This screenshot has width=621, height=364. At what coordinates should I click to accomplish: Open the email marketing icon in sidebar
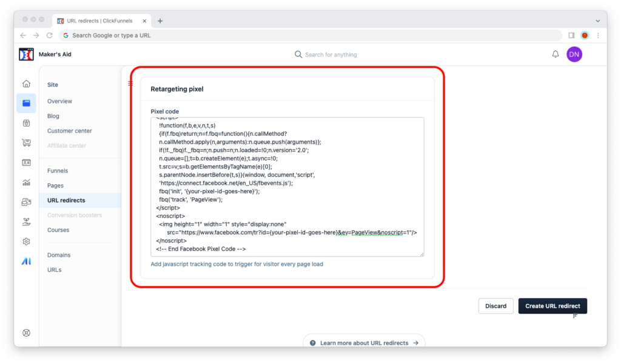[x=26, y=202]
